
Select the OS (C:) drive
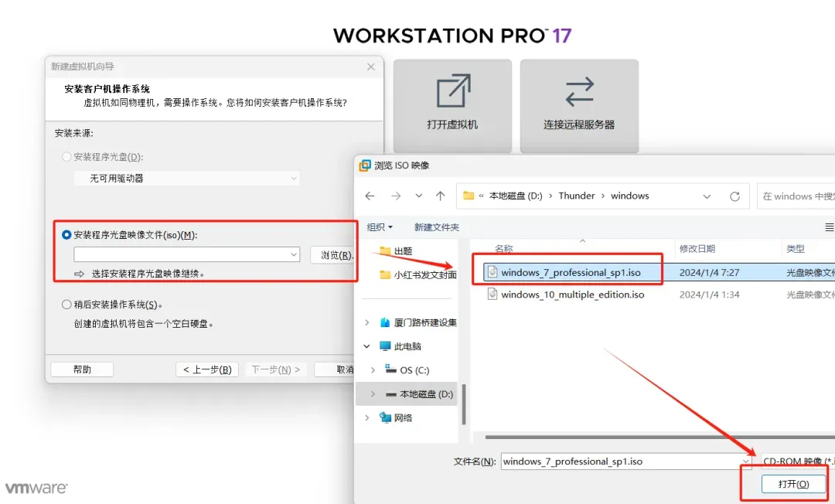point(407,370)
